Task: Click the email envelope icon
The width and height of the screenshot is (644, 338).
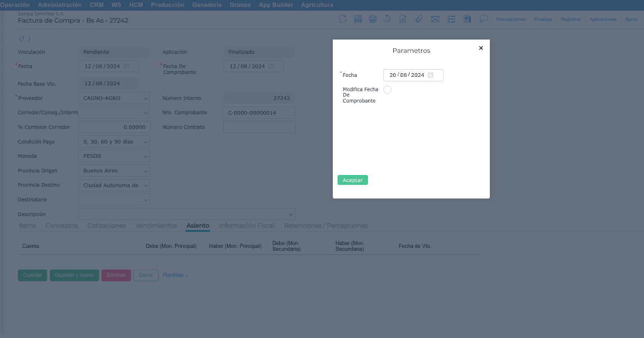Action: (435, 19)
